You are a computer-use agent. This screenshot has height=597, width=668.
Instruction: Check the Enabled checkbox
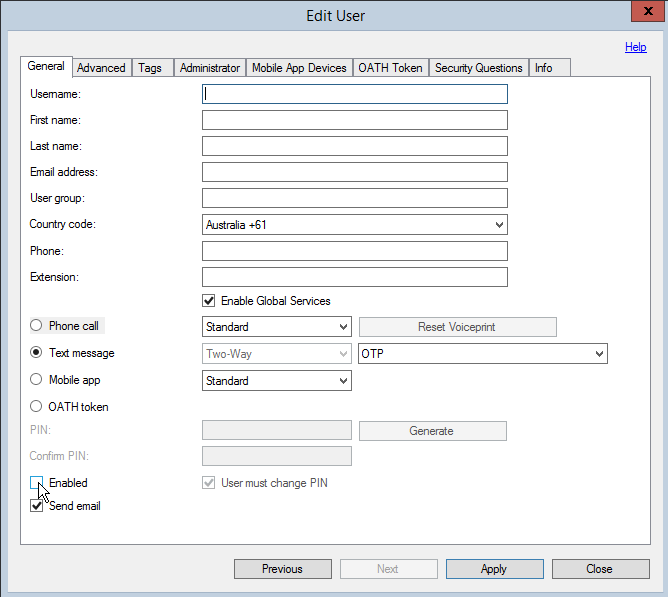37,483
